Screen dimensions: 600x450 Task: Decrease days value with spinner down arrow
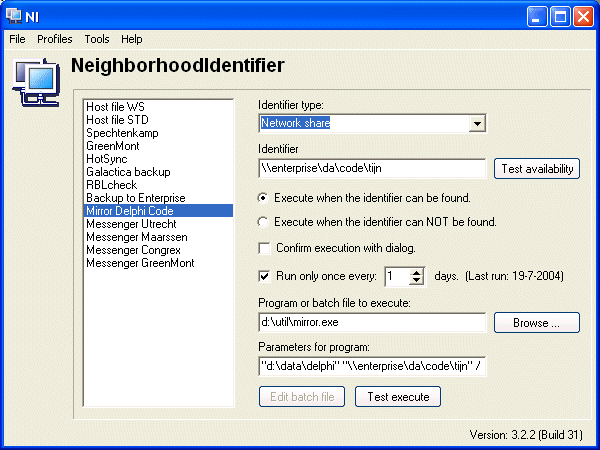(x=416, y=280)
